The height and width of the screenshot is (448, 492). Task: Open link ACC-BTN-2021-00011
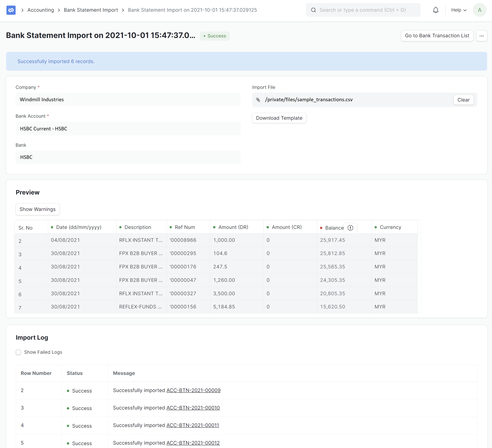[193, 425]
